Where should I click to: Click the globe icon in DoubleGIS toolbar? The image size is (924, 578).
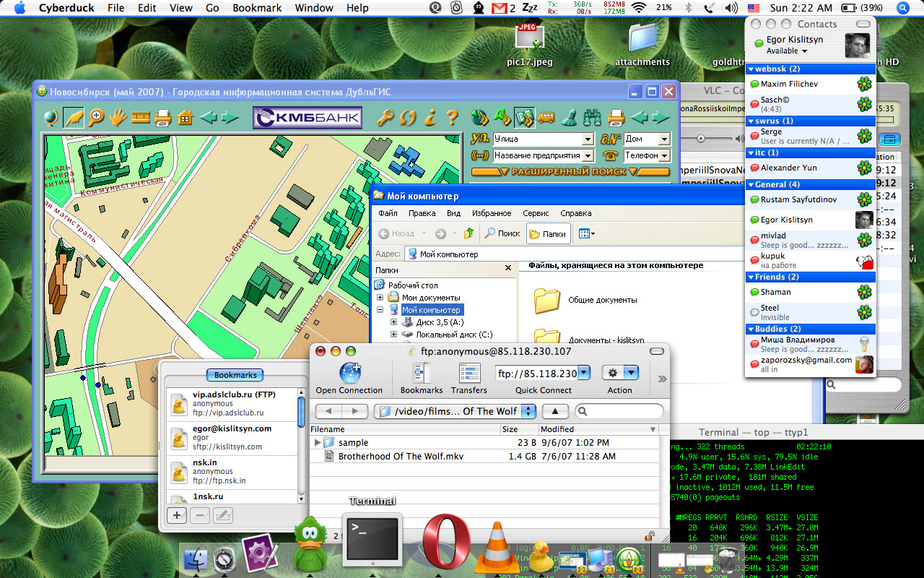(51, 117)
